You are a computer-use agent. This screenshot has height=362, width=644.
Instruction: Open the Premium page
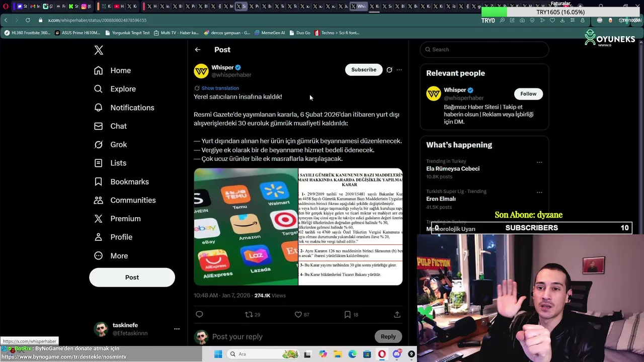(117, 219)
